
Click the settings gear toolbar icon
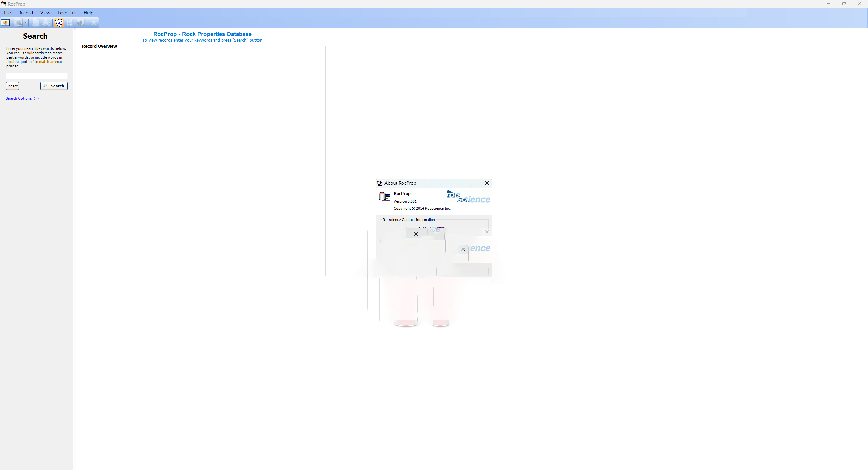point(6,23)
